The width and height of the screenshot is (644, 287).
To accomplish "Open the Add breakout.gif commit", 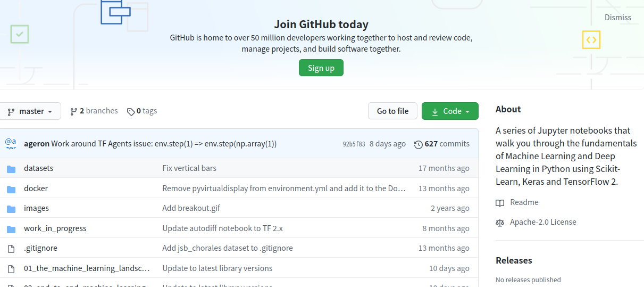I will coord(191,208).
